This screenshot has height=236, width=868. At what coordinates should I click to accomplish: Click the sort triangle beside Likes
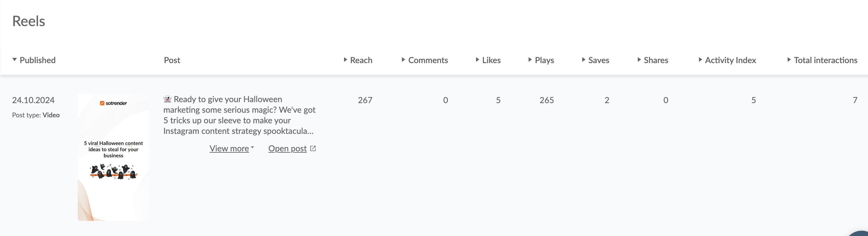[x=477, y=59]
